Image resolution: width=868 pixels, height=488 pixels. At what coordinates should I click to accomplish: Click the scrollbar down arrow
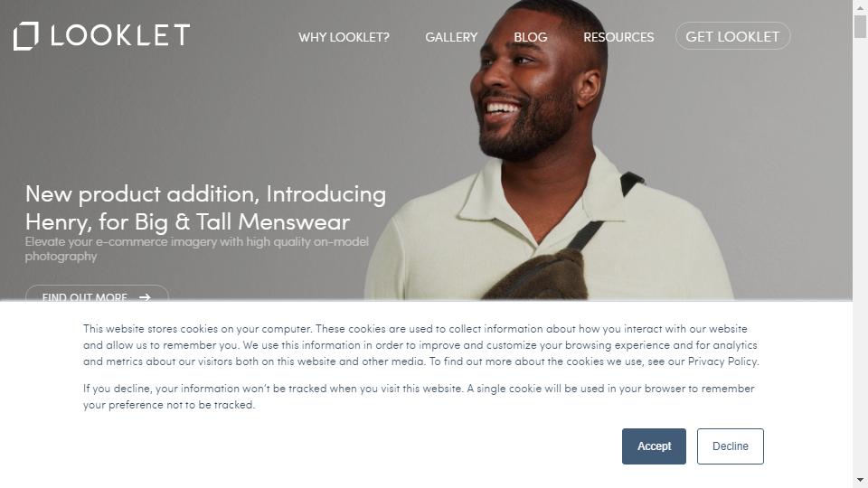click(860, 480)
